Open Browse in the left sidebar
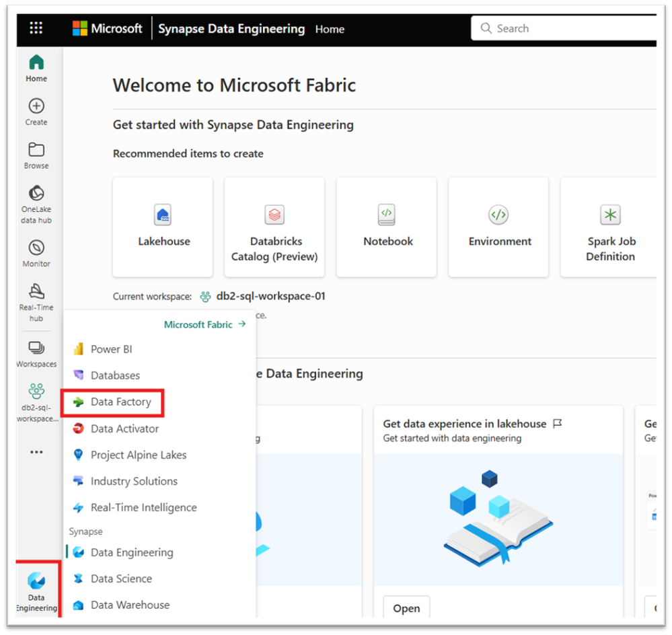This screenshot has width=672, height=635. coord(36,156)
